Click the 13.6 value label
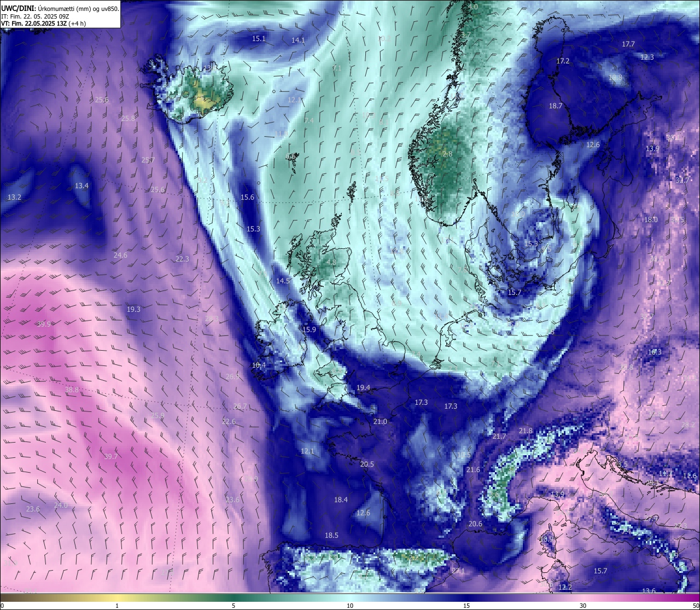The width and height of the screenshot is (700, 610). point(649,591)
